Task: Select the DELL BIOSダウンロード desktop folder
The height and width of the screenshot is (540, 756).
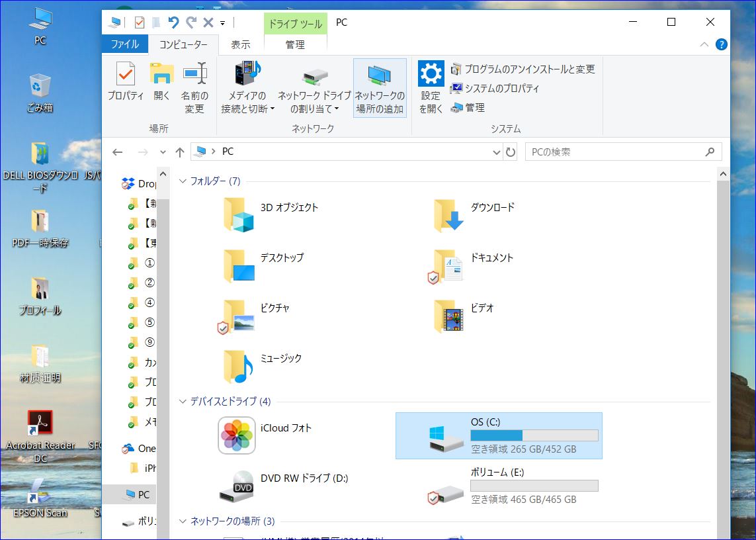Action: tap(40, 167)
